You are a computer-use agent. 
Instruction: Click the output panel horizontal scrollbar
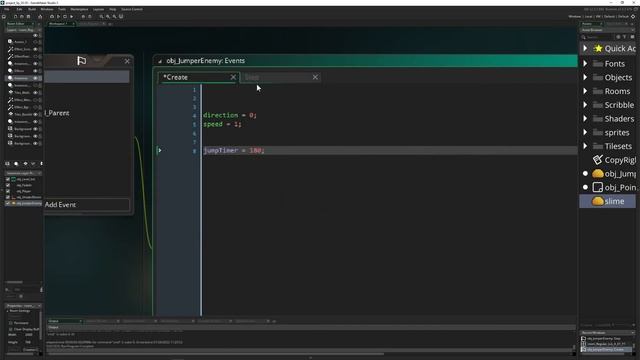coord(215,354)
